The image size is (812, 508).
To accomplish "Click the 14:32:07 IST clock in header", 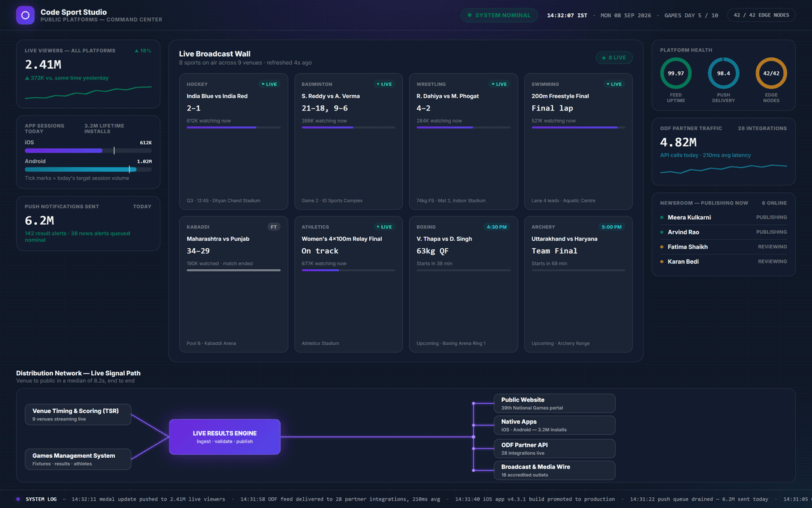I will [x=567, y=15].
